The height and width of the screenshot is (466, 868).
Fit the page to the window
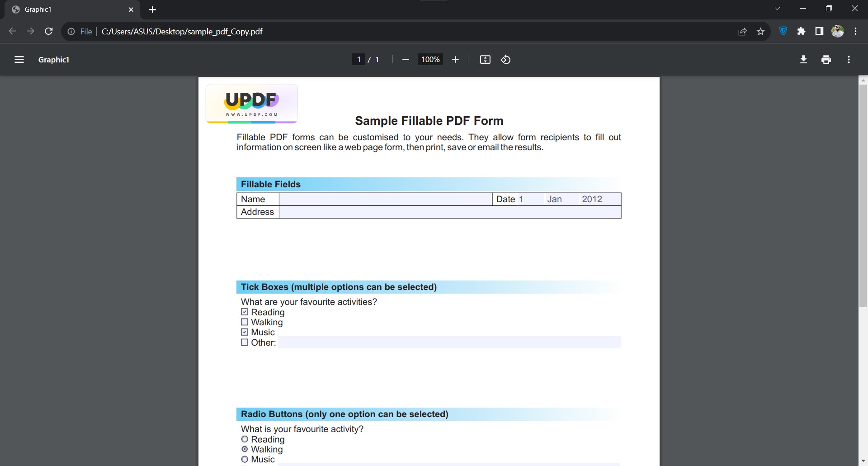[x=485, y=59]
